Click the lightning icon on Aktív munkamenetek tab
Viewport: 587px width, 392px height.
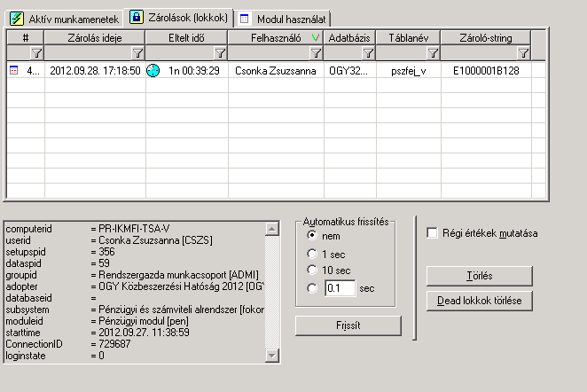[17, 19]
